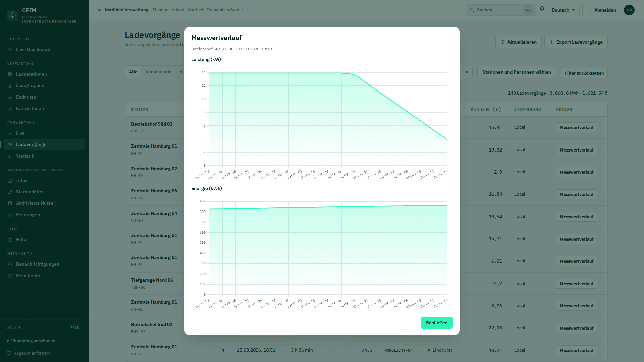Click the Stammdaten pencil icon

pyautogui.click(x=10, y=192)
